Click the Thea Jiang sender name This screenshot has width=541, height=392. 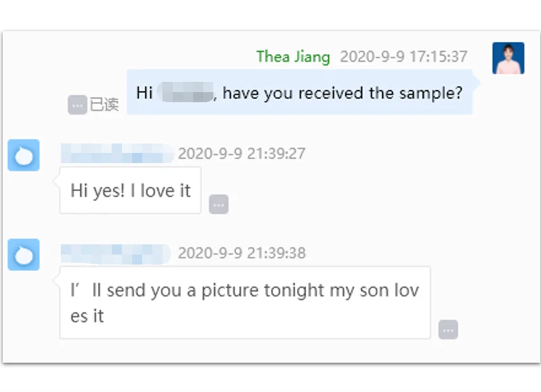click(293, 56)
